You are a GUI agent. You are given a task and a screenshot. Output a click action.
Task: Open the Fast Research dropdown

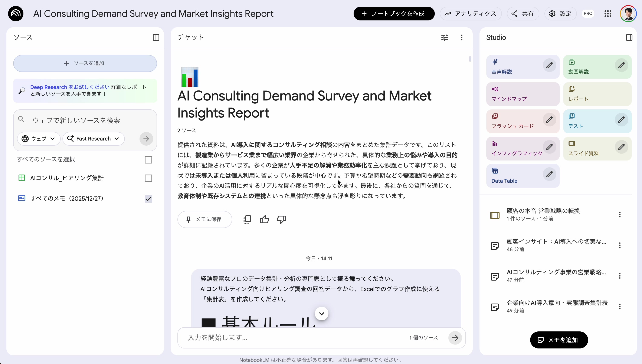pos(93,139)
